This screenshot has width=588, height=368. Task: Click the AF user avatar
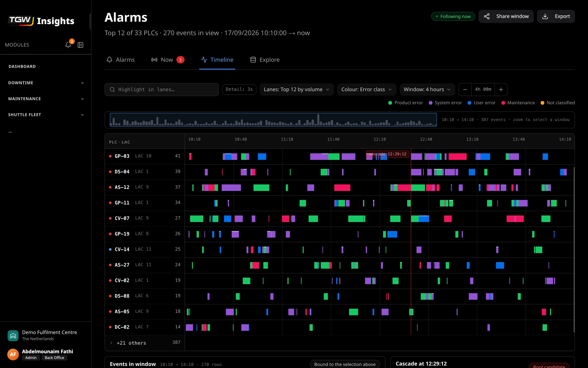pyautogui.click(x=13, y=354)
